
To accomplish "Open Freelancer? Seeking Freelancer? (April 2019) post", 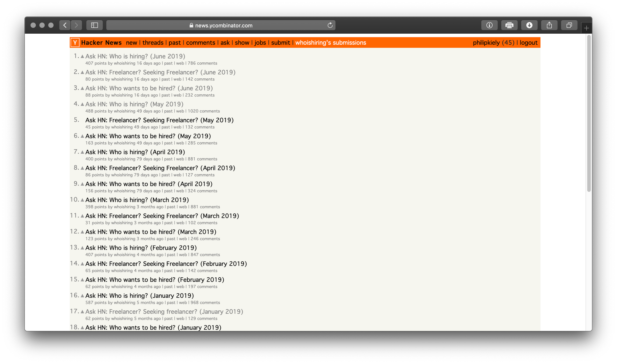I will click(x=160, y=168).
